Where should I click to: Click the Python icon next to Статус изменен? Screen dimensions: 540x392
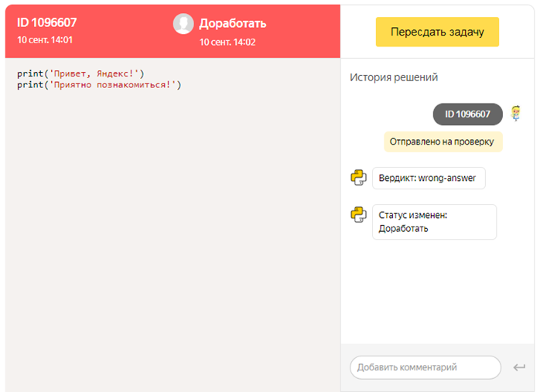point(358,215)
